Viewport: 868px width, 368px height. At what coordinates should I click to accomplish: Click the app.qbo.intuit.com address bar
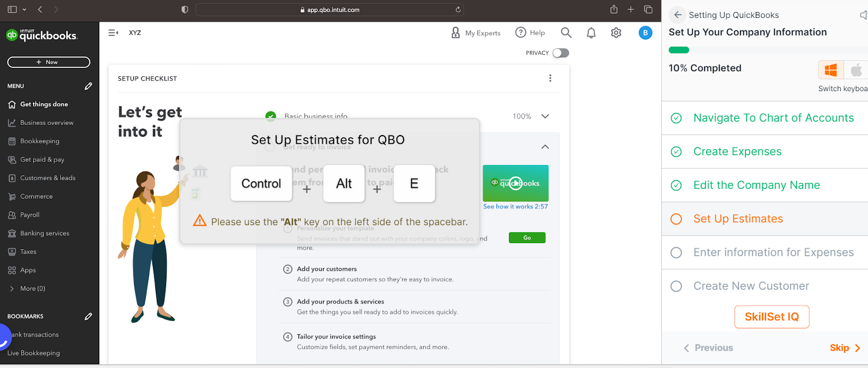(x=329, y=10)
